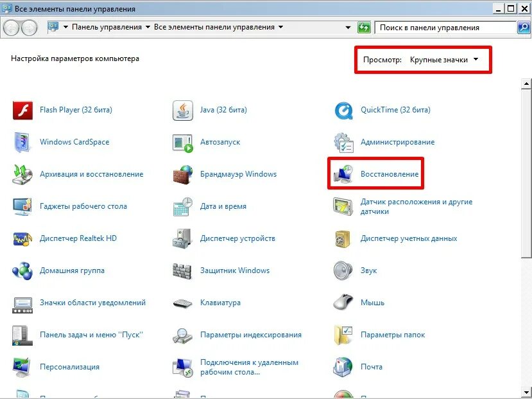Go back with the Back arrow button
The height and width of the screenshot is (399, 532).
coord(11,28)
